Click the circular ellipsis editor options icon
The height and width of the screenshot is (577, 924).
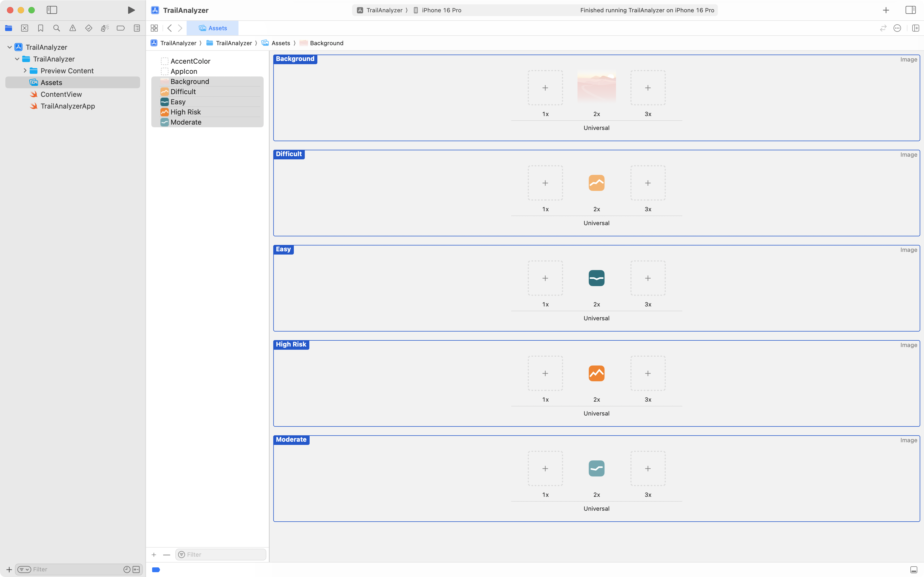(897, 28)
